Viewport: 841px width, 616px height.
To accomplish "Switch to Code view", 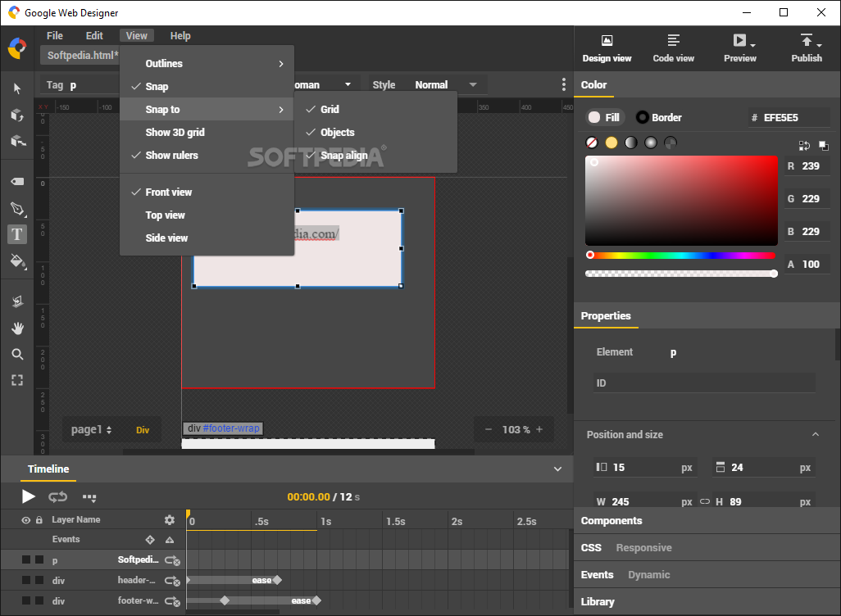I will tap(673, 48).
